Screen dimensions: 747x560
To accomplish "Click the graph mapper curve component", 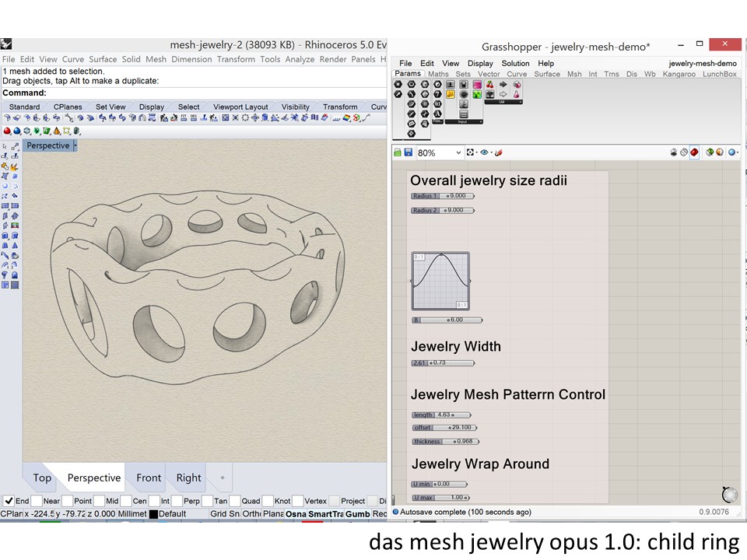I will coord(440,281).
